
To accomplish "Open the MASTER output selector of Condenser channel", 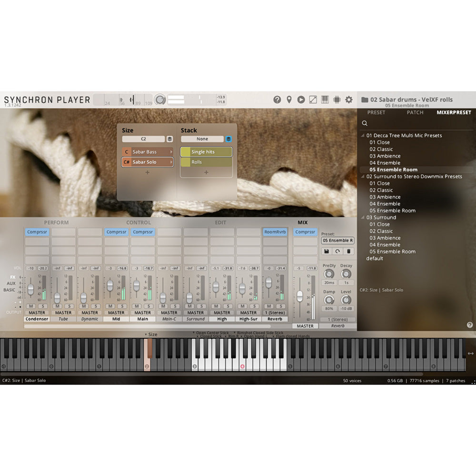I will [x=37, y=313].
